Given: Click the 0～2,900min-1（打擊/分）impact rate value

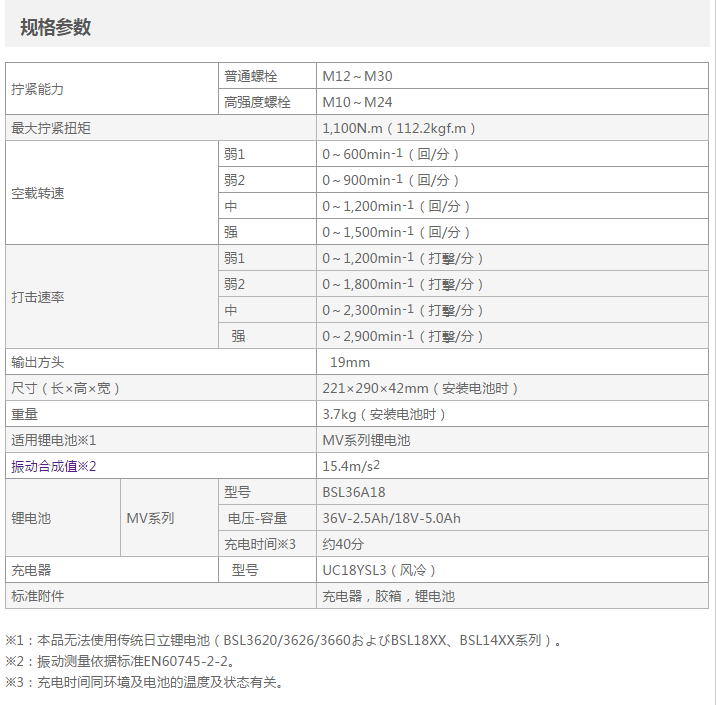Looking at the screenshot, I should pyautogui.click(x=403, y=336).
